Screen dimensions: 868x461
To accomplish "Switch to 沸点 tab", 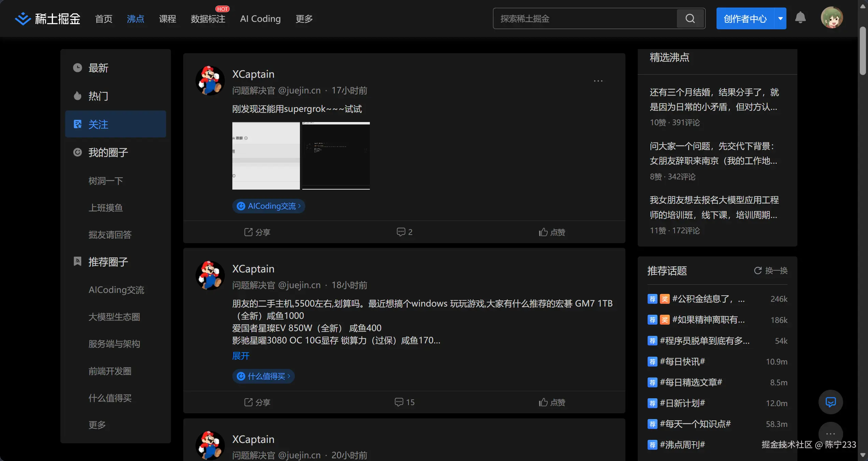I will (135, 19).
